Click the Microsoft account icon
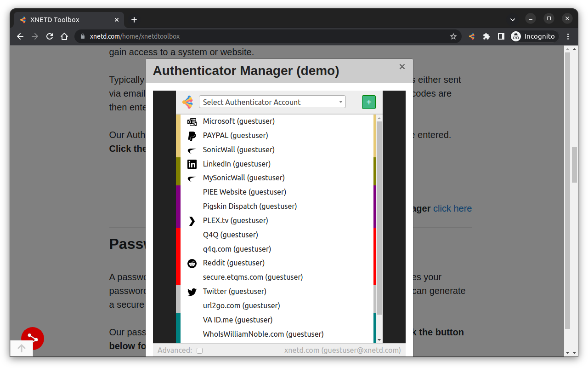588x368 pixels. click(192, 121)
